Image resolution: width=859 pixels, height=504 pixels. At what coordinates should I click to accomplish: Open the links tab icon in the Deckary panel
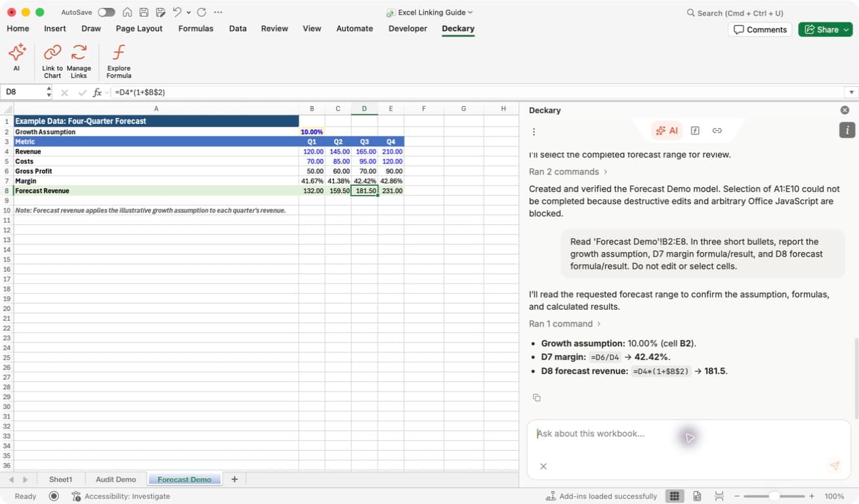(717, 131)
